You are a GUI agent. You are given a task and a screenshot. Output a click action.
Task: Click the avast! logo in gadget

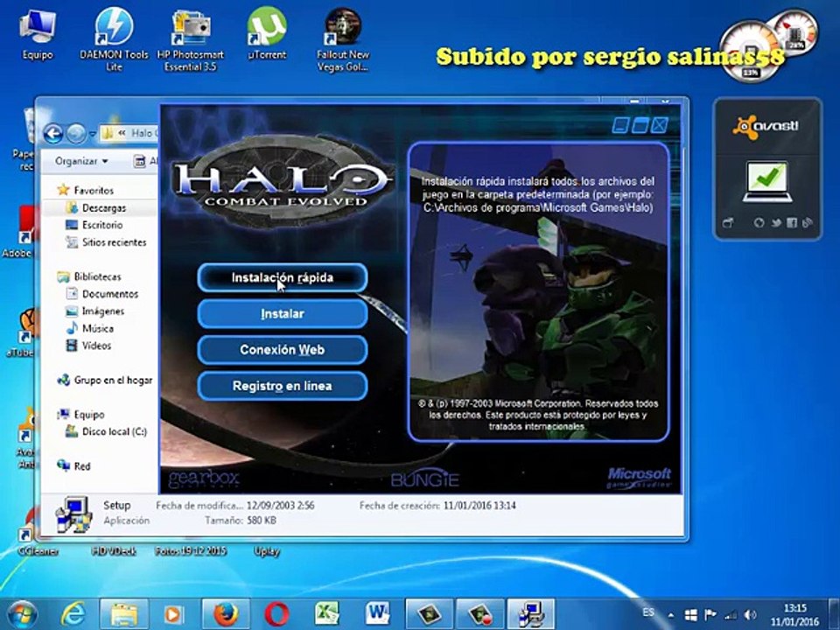click(766, 127)
